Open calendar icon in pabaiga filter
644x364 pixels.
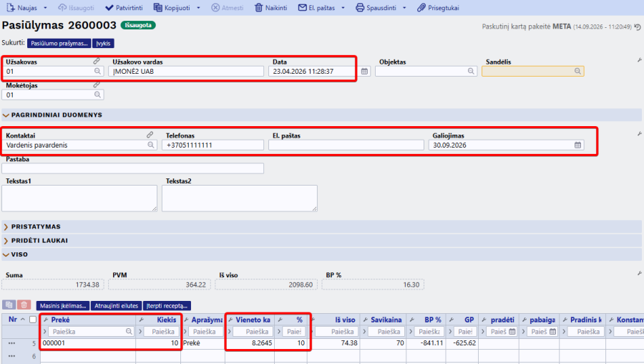pos(553,332)
